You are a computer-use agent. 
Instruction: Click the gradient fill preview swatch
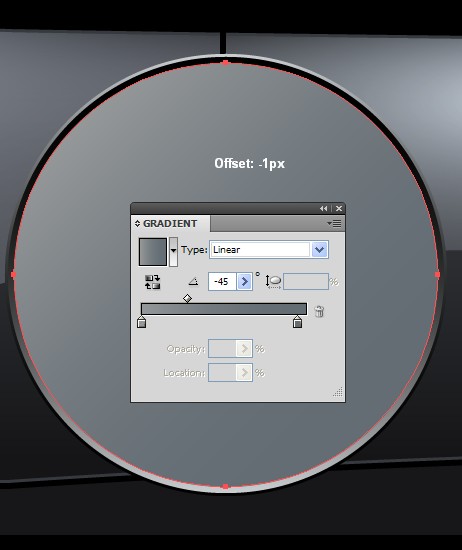(153, 252)
